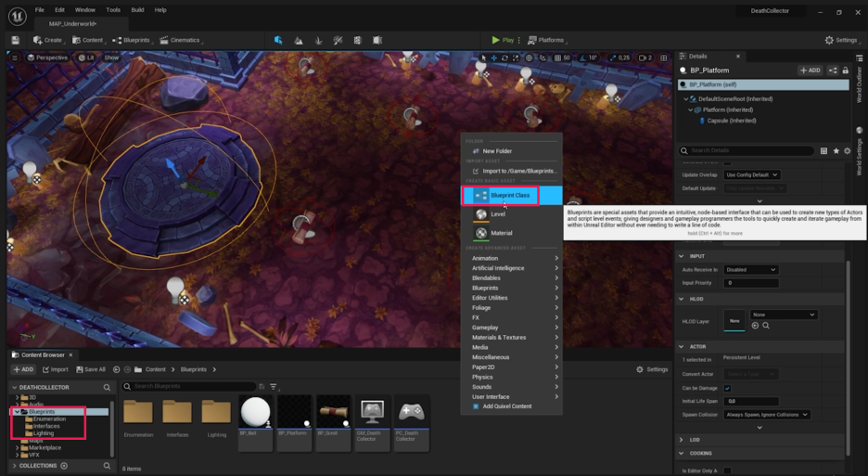Open the Build menu
The height and width of the screenshot is (476, 868).
click(137, 10)
